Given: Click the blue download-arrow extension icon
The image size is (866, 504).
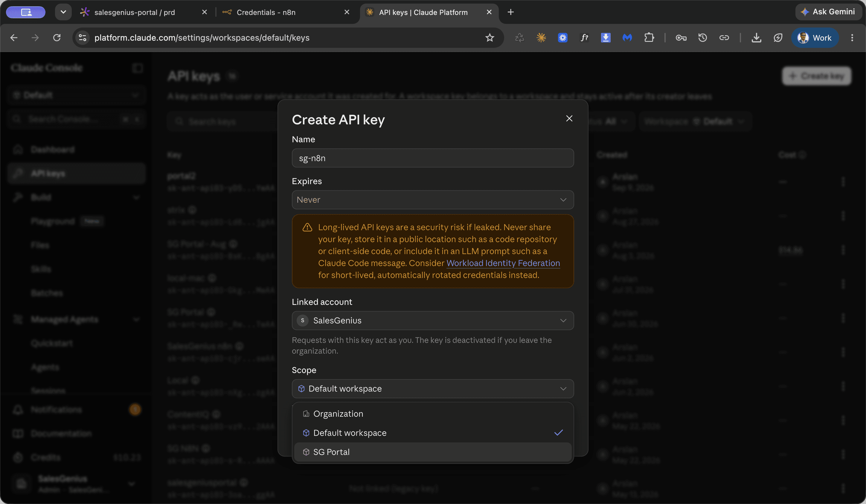Looking at the screenshot, I should pyautogui.click(x=606, y=38).
